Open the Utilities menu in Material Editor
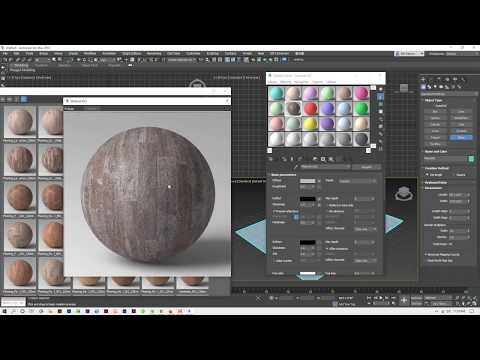480x360 pixels. tap(331, 82)
